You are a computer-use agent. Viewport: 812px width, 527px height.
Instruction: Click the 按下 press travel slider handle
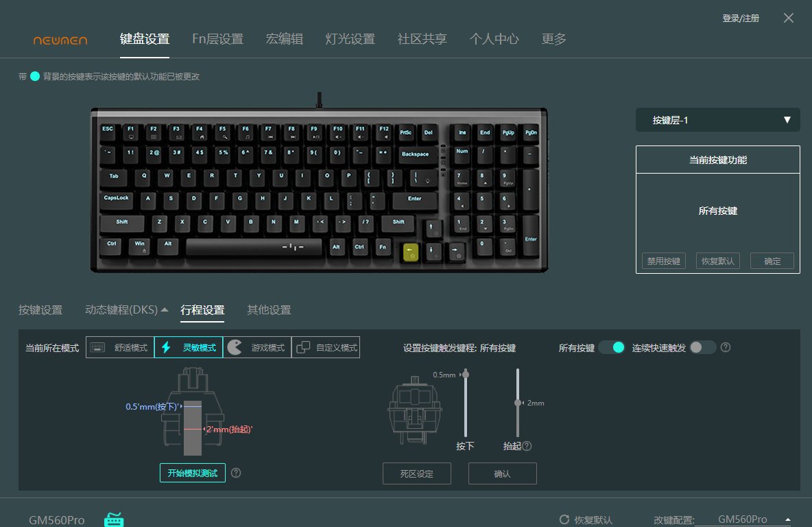466,374
